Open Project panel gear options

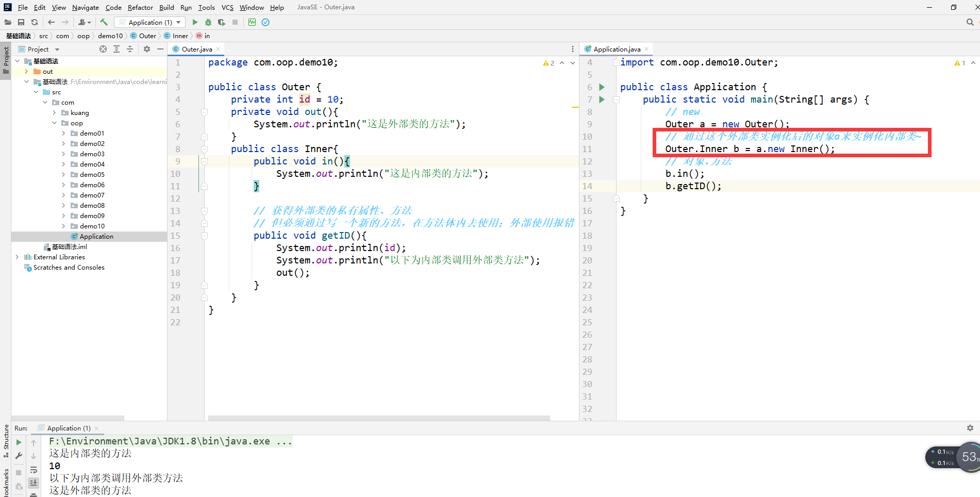147,49
